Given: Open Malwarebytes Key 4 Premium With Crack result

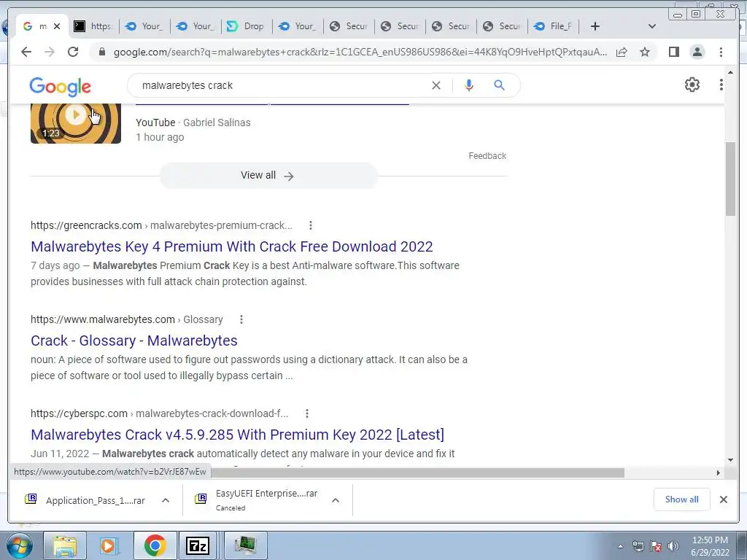Looking at the screenshot, I should [231, 246].
